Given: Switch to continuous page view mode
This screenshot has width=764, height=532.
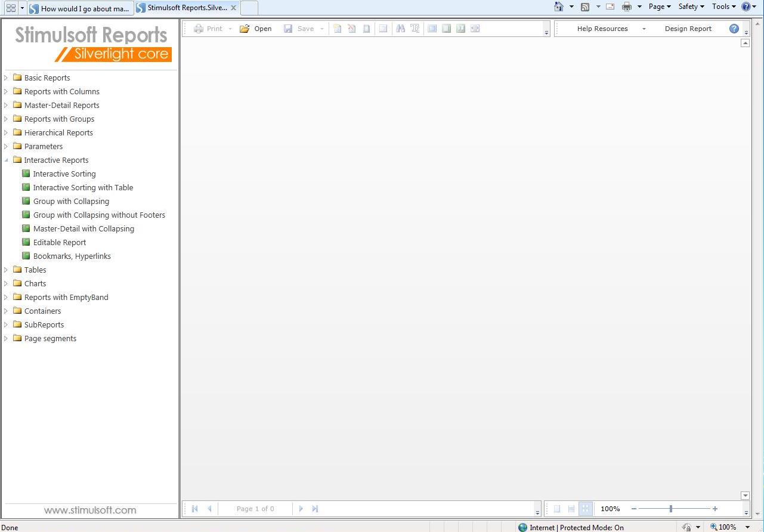Looking at the screenshot, I should [x=571, y=509].
